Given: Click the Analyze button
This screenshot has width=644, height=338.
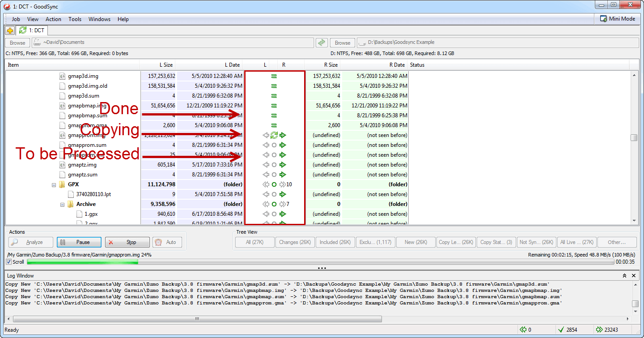Looking at the screenshot, I should (31, 242).
